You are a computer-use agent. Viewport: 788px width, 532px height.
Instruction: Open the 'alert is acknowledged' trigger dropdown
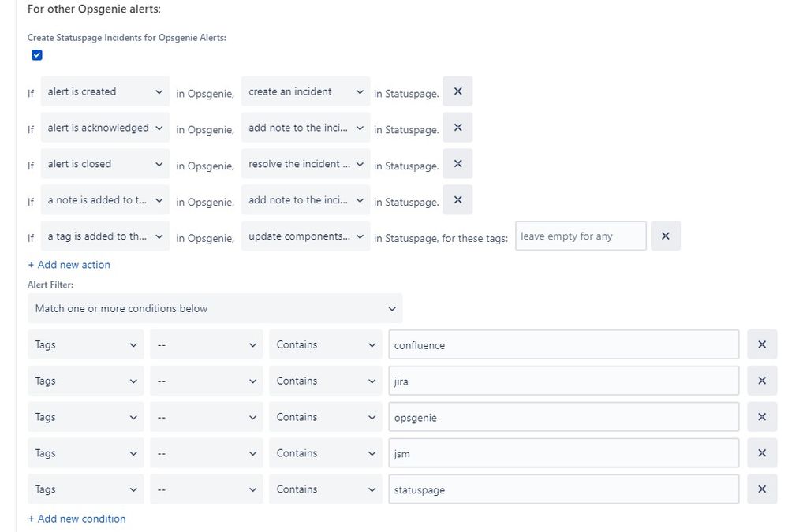pyautogui.click(x=105, y=128)
